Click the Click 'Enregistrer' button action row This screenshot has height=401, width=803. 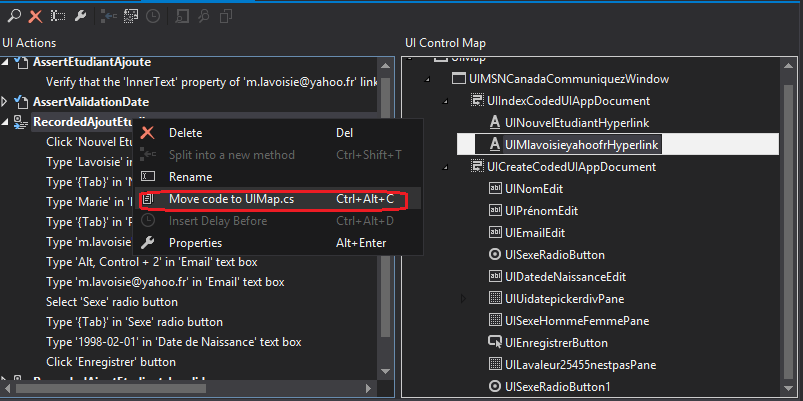(110, 362)
